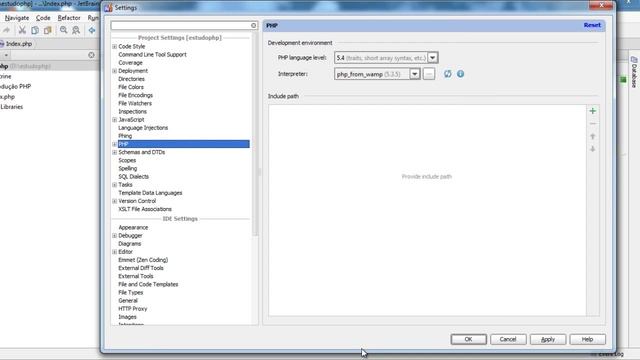Click the OK button
Viewport: 640px width, 360px height.
coord(469,339)
